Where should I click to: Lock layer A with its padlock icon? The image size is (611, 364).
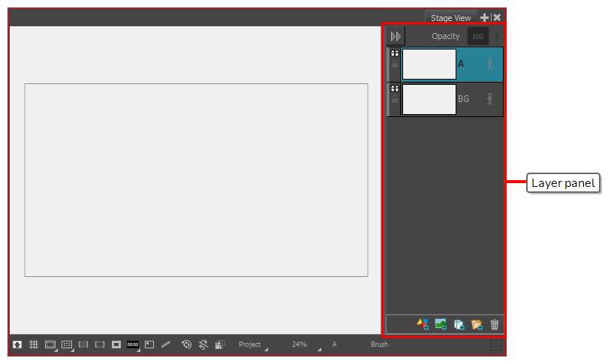395,65
